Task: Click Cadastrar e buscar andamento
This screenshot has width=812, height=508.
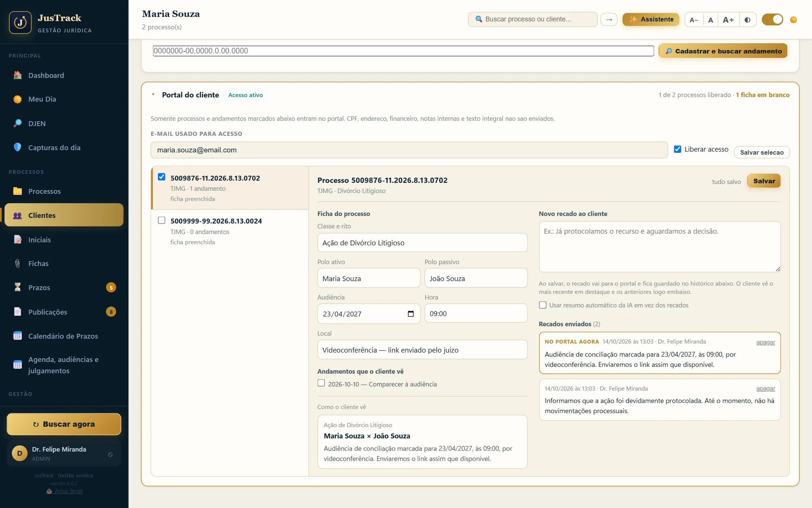Action: [723, 51]
